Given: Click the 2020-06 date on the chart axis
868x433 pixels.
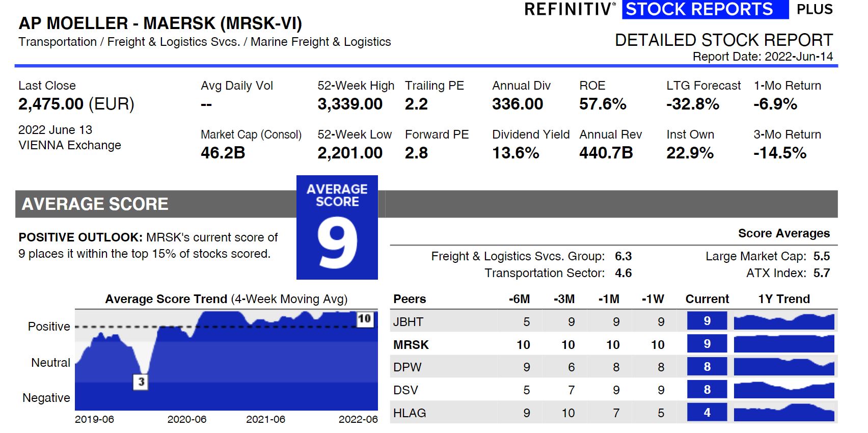Looking at the screenshot, I should pos(187,419).
